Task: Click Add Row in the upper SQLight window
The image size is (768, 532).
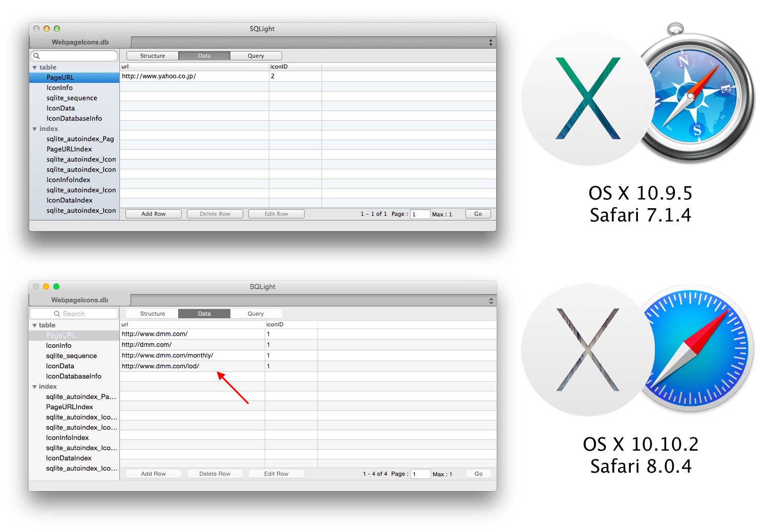Action: click(x=154, y=214)
